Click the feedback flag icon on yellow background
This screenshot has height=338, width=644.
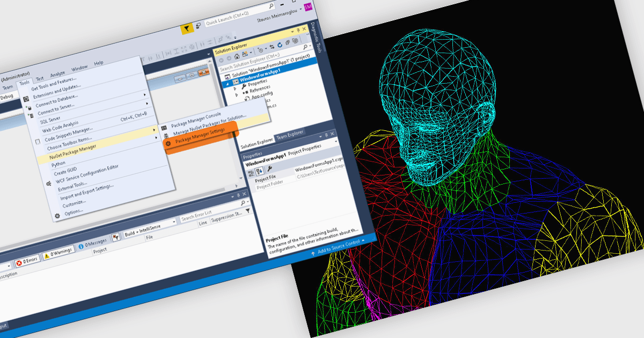pyautogui.click(x=187, y=28)
